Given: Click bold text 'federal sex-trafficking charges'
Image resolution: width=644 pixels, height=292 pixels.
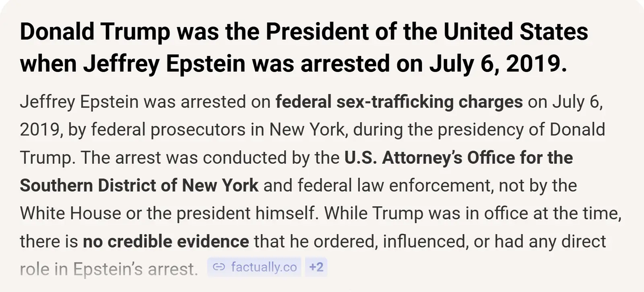Looking at the screenshot, I should click(x=399, y=102).
